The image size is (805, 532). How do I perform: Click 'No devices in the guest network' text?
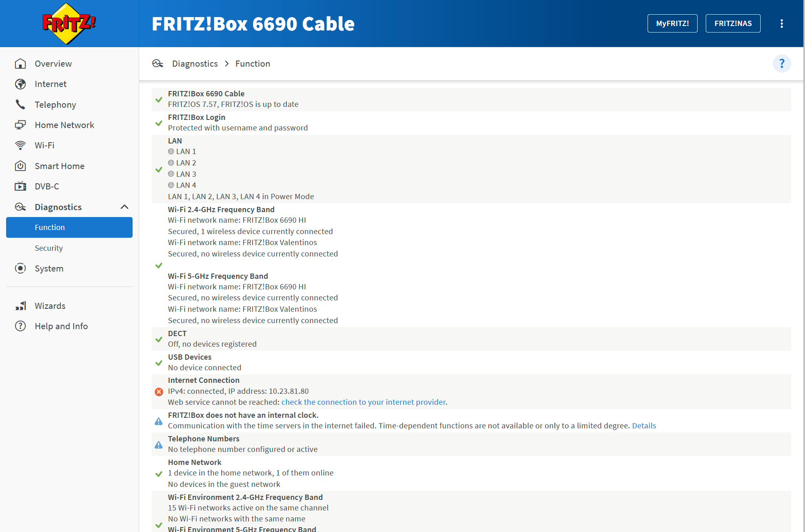pyautogui.click(x=224, y=484)
